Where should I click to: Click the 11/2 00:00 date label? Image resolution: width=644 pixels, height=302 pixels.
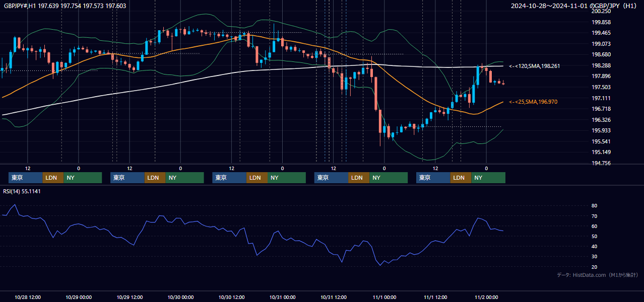[486, 297]
